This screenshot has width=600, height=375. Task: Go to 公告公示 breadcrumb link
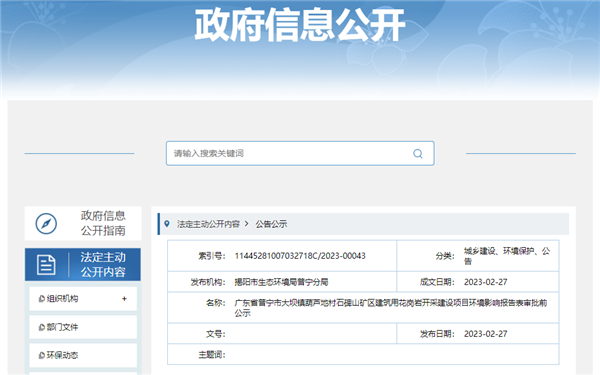271,224
